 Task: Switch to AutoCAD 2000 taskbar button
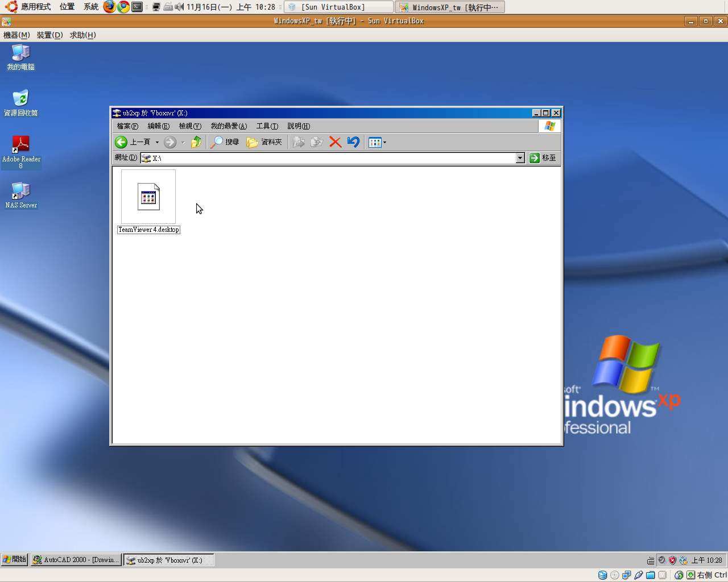(x=76, y=560)
